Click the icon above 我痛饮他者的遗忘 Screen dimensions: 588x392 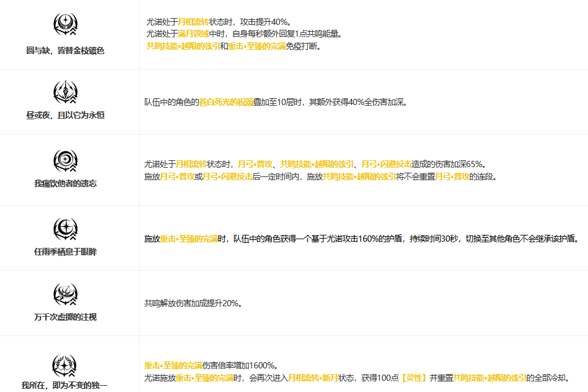(65, 160)
